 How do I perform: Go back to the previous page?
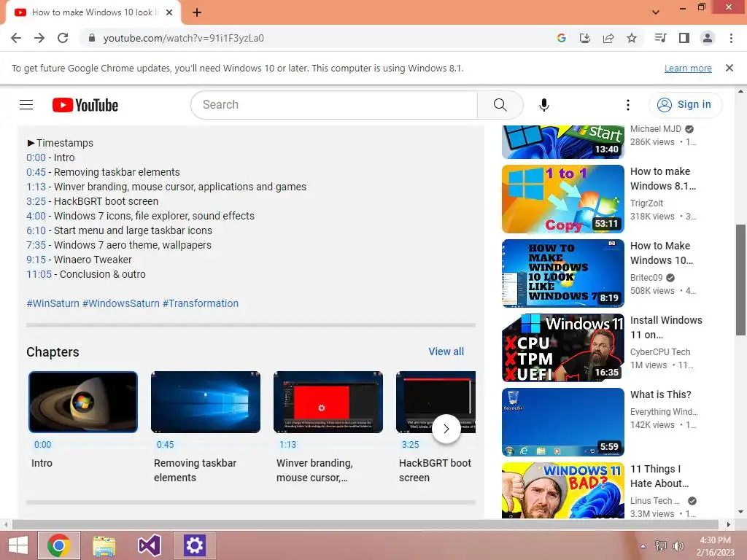[x=16, y=38]
